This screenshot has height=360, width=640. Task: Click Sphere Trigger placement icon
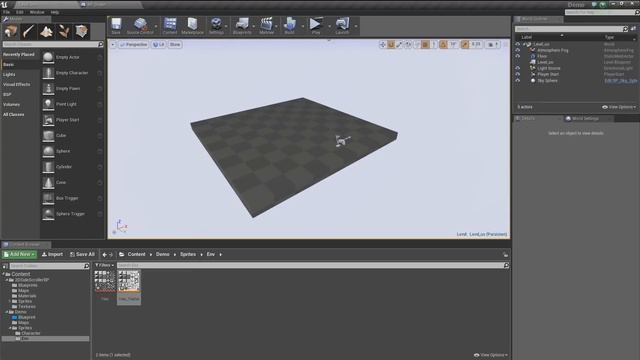[x=48, y=214]
